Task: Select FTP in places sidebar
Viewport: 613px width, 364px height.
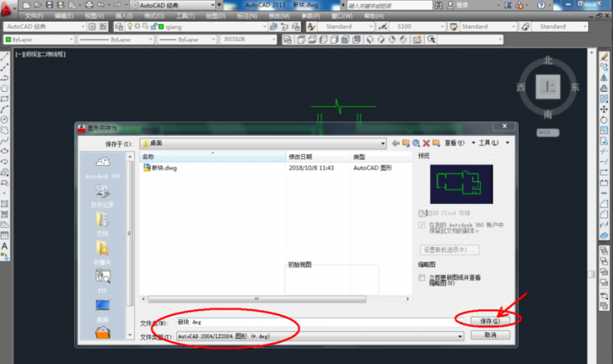Action: coord(103,281)
